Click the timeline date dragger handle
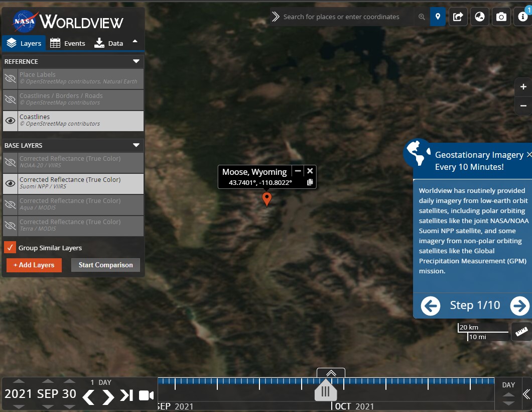Viewport: 532px width, 412px height. coord(326,391)
